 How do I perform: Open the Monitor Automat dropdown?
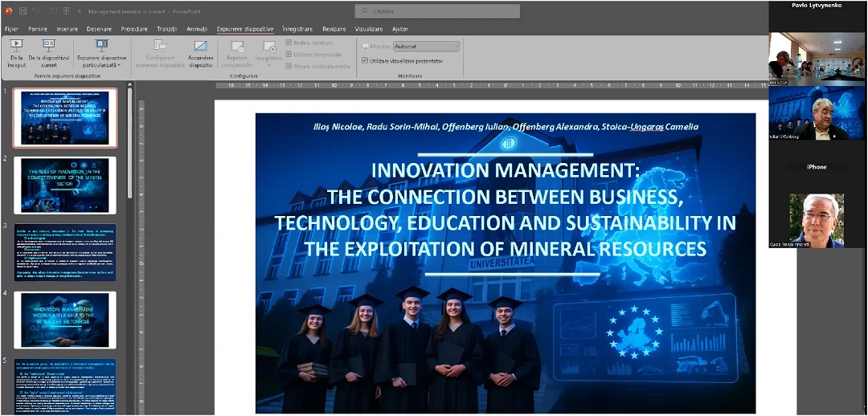point(426,47)
